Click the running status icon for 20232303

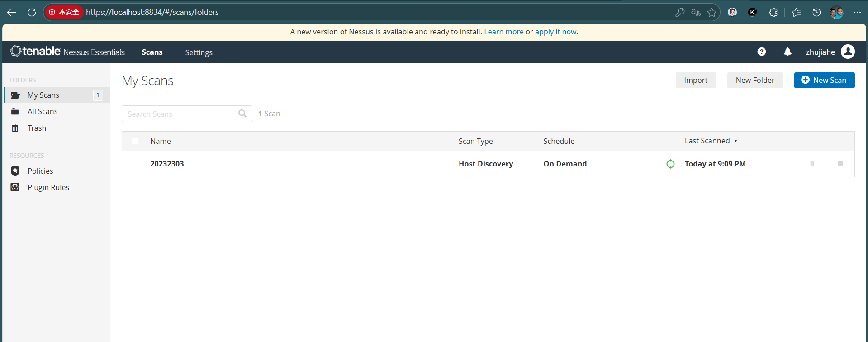(x=670, y=164)
